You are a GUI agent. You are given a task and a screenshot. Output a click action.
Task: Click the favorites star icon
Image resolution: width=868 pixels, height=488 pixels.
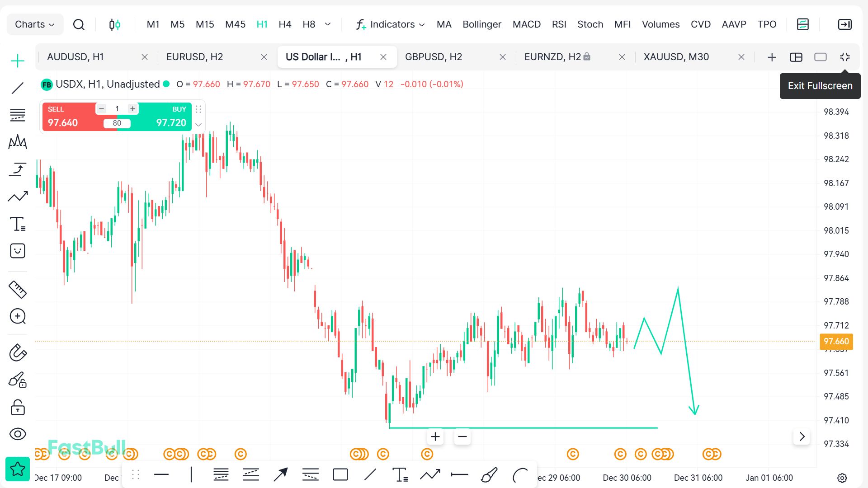click(x=18, y=469)
